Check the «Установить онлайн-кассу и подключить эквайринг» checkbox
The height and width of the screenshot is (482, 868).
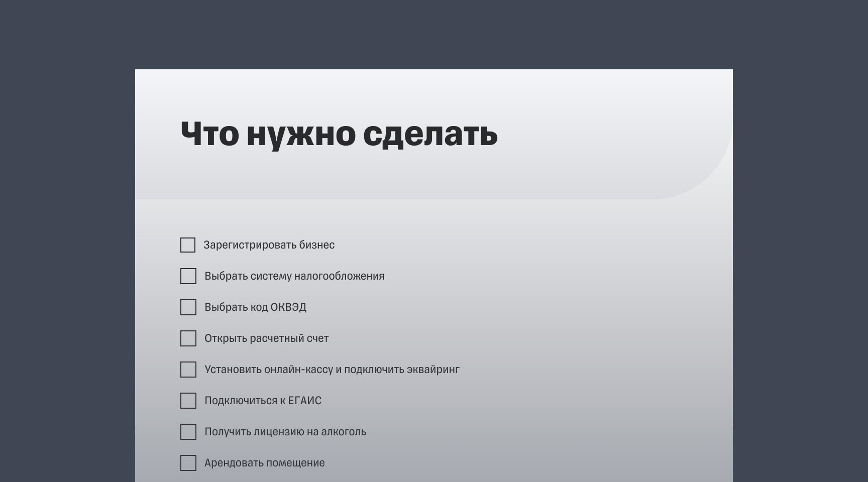[x=188, y=370]
